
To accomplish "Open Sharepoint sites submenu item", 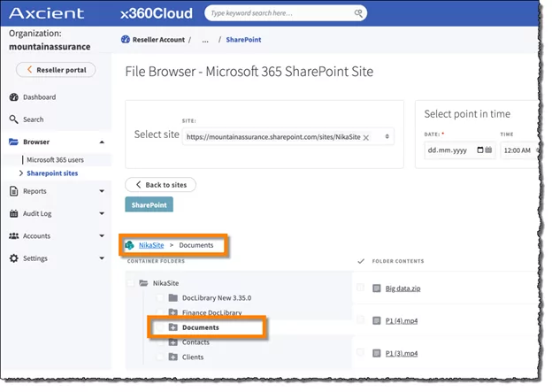I will tap(52, 173).
